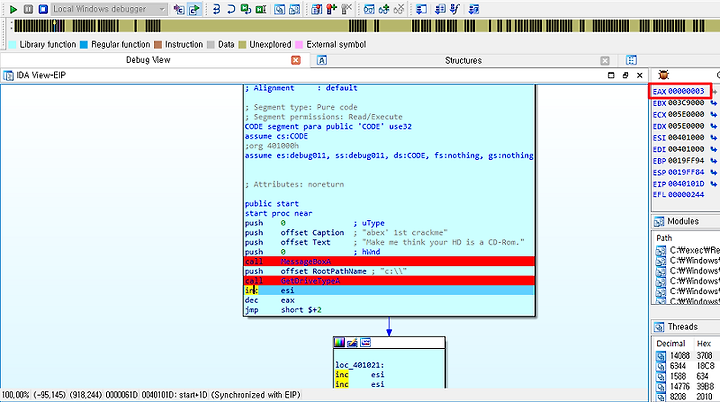Open the tab icon right of Structures

pyautogui.click(x=631, y=60)
